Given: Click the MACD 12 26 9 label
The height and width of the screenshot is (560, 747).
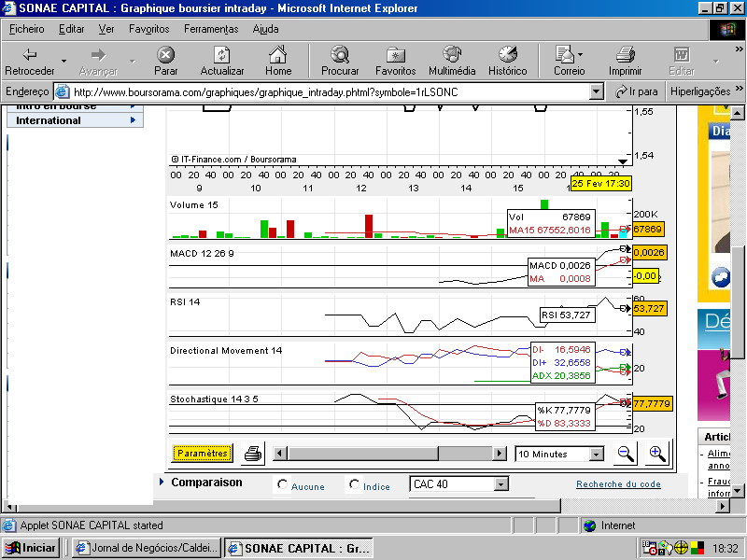Looking at the screenshot, I should pyautogui.click(x=202, y=253).
